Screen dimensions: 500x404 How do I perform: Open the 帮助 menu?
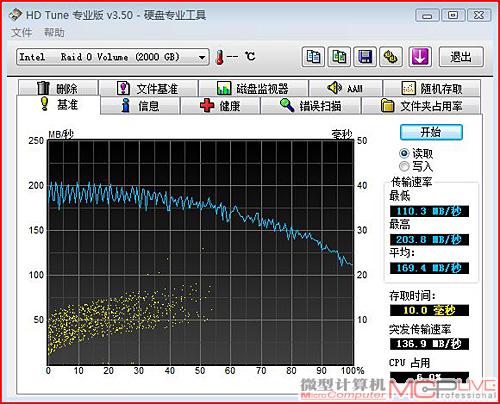tap(54, 33)
